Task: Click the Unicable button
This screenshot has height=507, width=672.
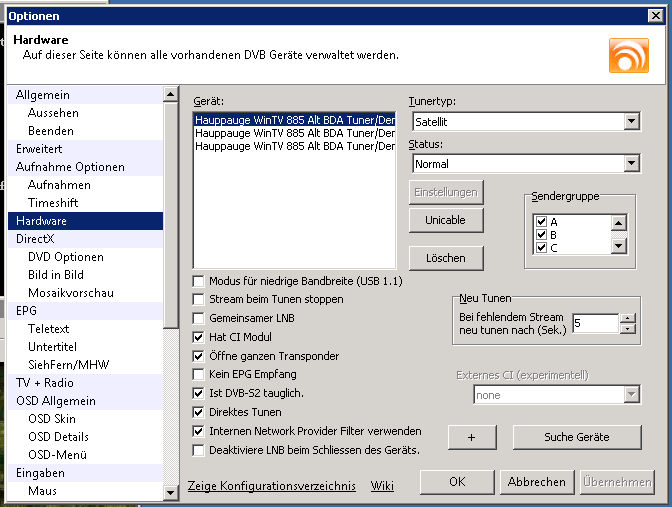Action: click(446, 220)
